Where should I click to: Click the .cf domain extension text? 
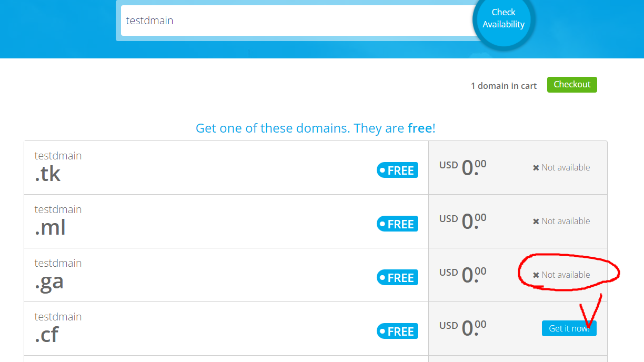click(47, 335)
